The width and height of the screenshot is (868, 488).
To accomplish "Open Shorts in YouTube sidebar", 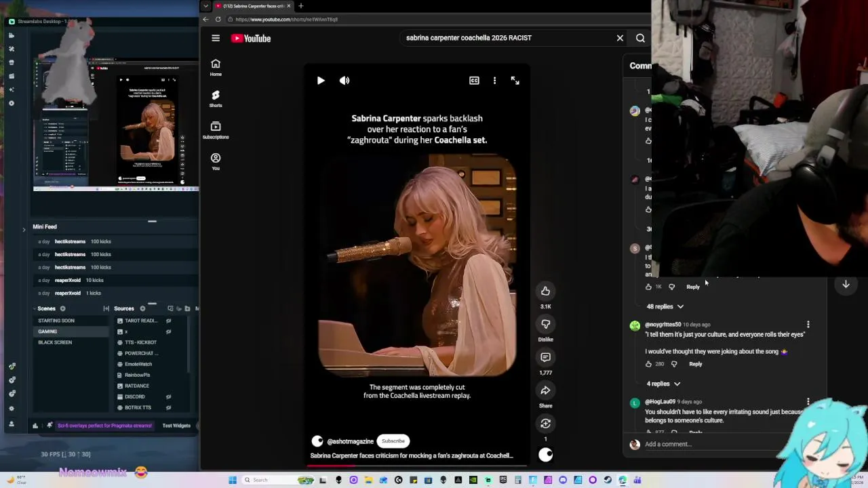I will point(216,99).
